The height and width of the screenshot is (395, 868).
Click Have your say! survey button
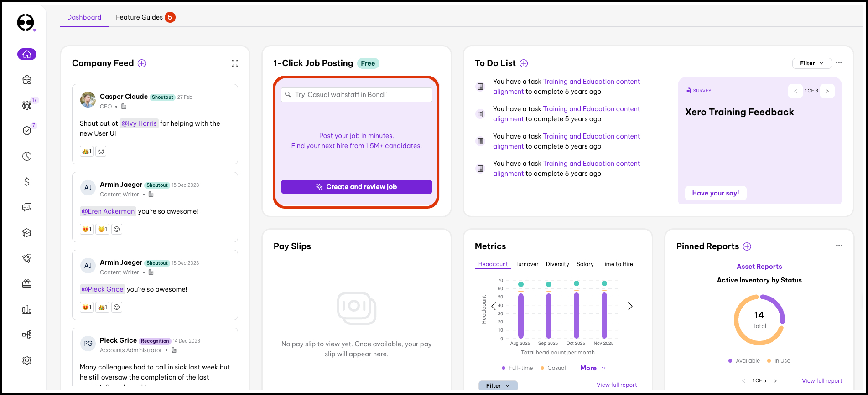[x=715, y=193]
